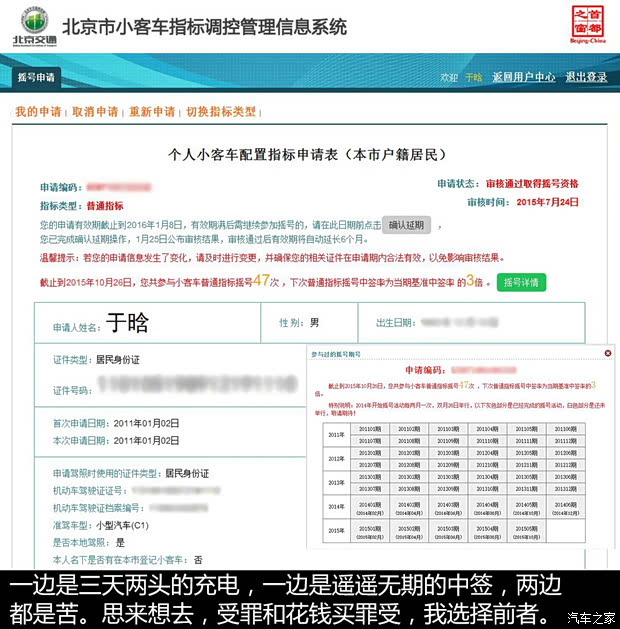Screen dimensions: 620x629
Task: Click the 首次申请日期 value 2011年01月02日
Action: coord(146,423)
